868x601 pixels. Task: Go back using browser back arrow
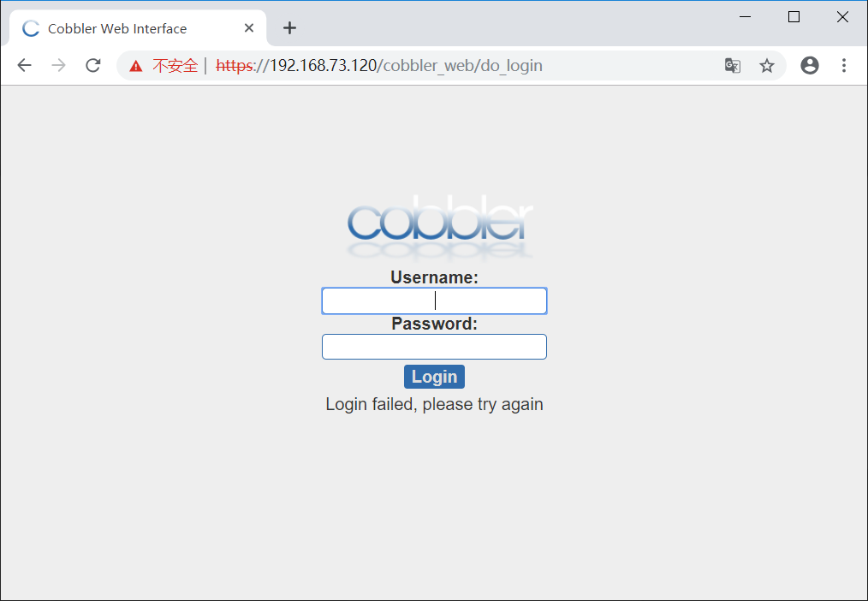pos(24,65)
